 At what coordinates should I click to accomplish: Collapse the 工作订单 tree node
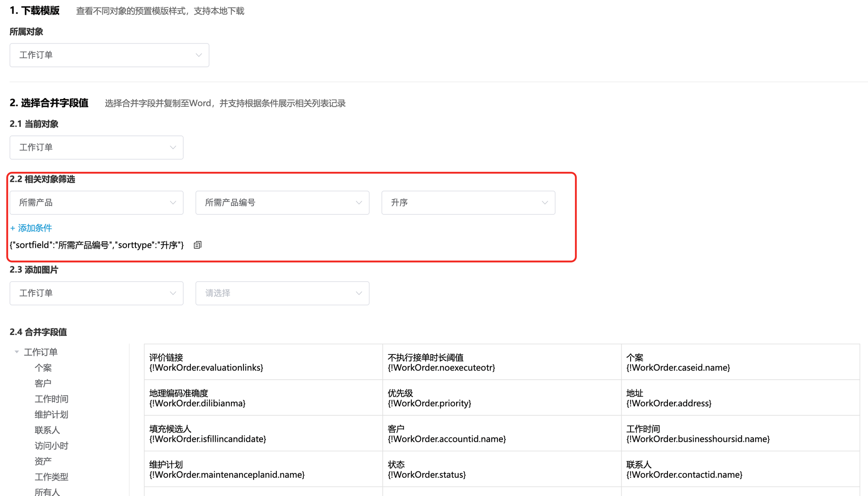[16, 352]
